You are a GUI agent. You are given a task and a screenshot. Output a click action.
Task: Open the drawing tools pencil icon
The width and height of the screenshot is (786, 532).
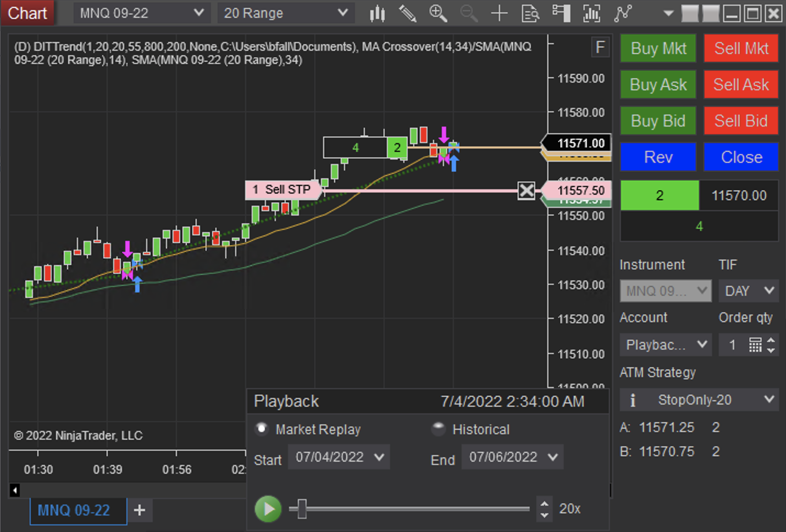point(407,13)
